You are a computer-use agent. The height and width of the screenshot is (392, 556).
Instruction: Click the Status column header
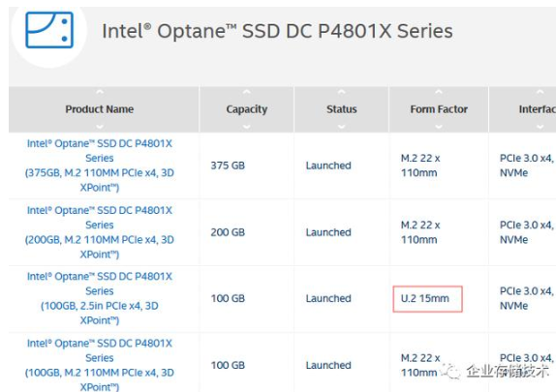(x=342, y=109)
